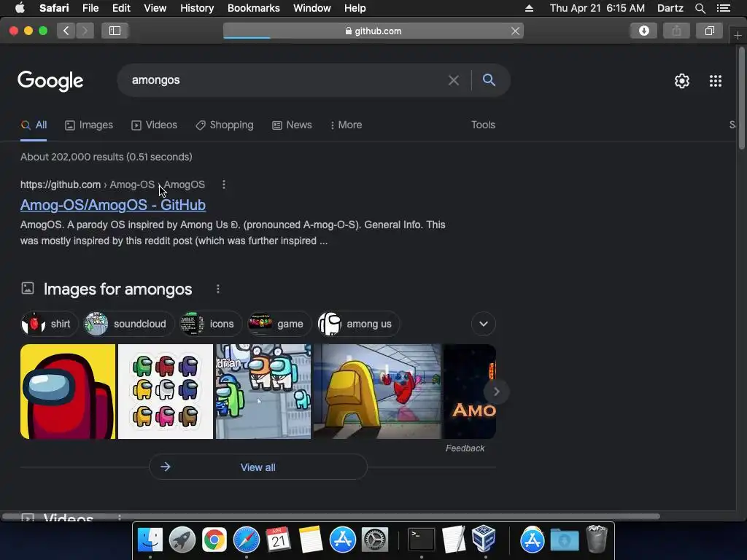This screenshot has width=747, height=560.
Task: Click the View all images button
Action: [258, 467]
